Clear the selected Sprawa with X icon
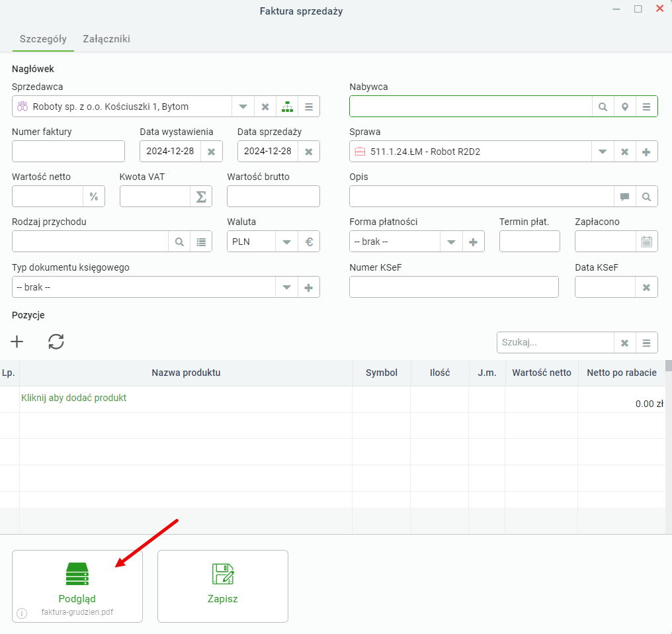This screenshot has height=634, width=672. point(625,152)
